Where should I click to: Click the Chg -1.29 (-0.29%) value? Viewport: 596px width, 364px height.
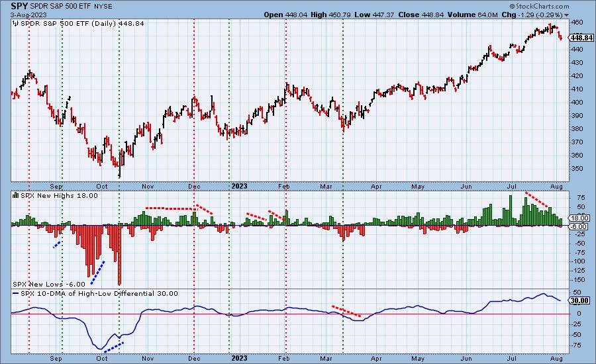532,15
